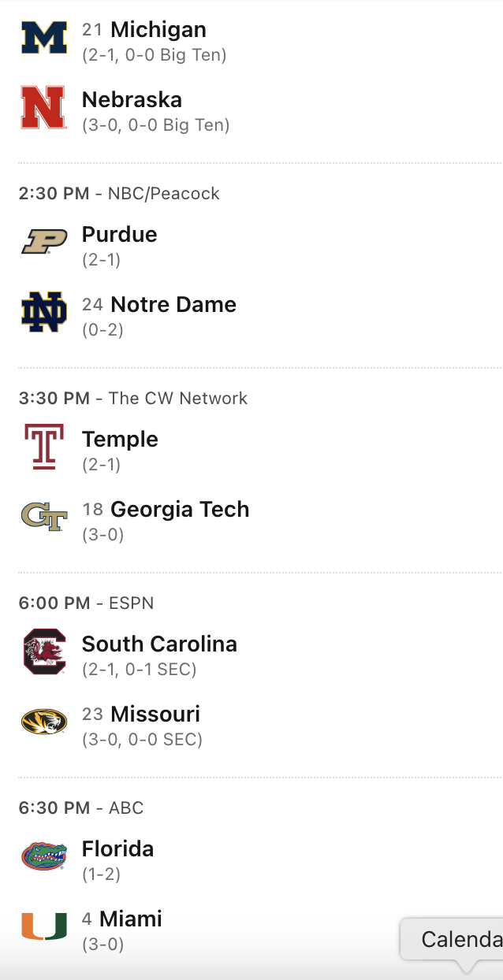Click the 2:30 PM NBC/Peacock game header

[x=119, y=194]
